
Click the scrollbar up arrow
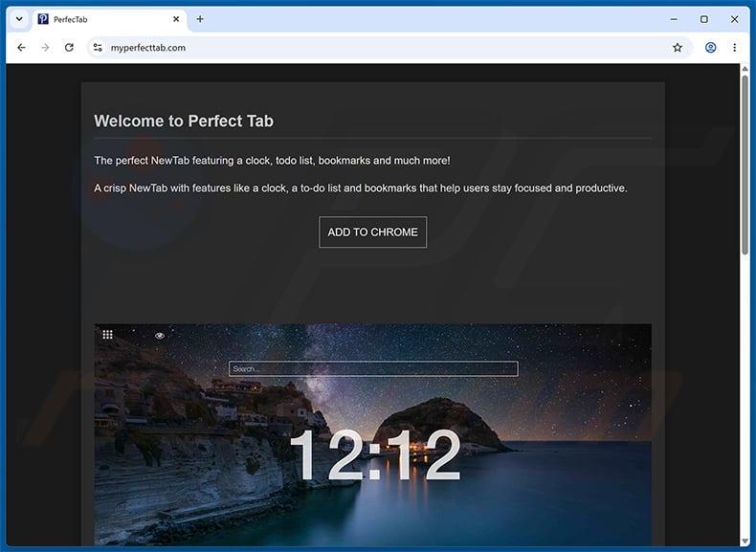pos(745,69)
